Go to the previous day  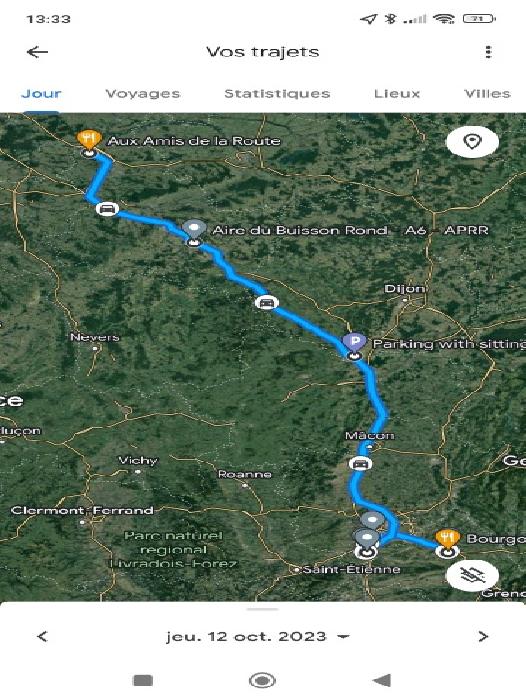(x=42, y=636)
